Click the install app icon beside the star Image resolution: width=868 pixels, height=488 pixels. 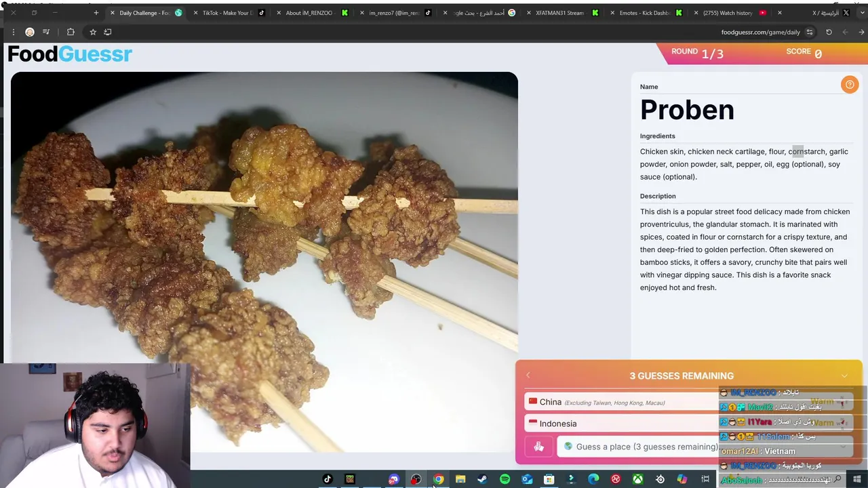click(x=107, y=32)
